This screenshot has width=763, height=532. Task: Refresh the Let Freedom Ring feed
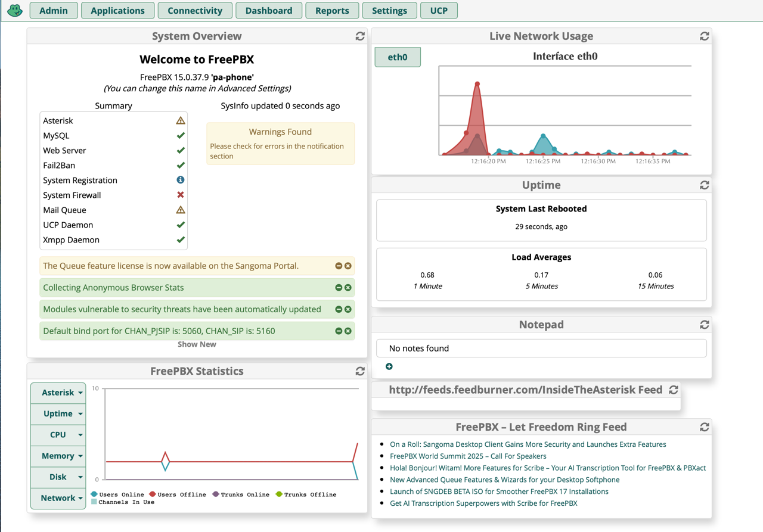click(x=705, y=427)
